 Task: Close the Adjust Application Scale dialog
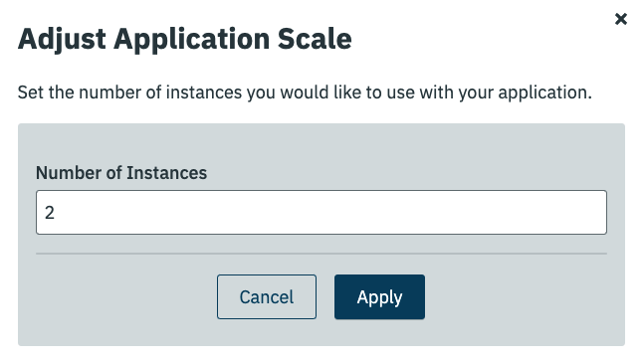(620, 19)
